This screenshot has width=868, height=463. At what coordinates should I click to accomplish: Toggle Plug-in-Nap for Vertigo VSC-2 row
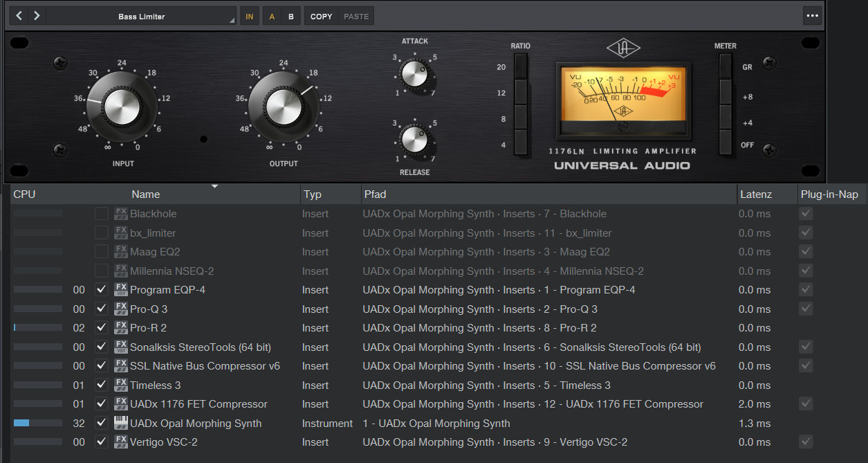(x=806, y=442)
